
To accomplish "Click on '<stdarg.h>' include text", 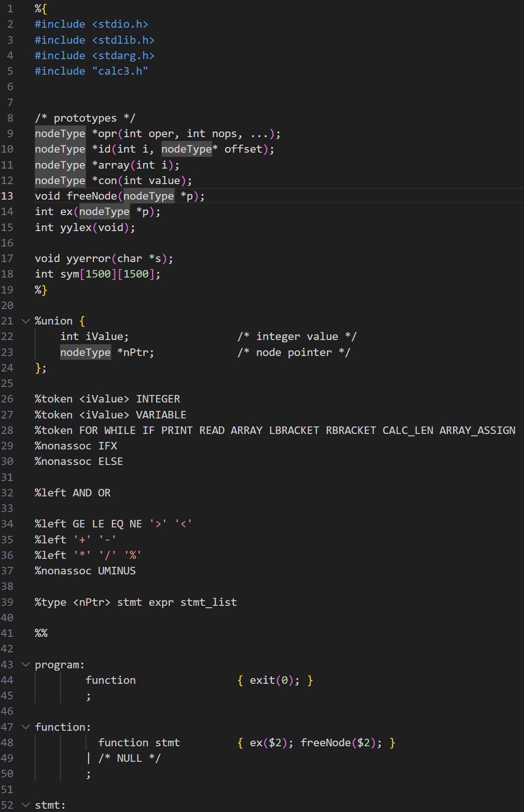I will (x=123, y=55).
